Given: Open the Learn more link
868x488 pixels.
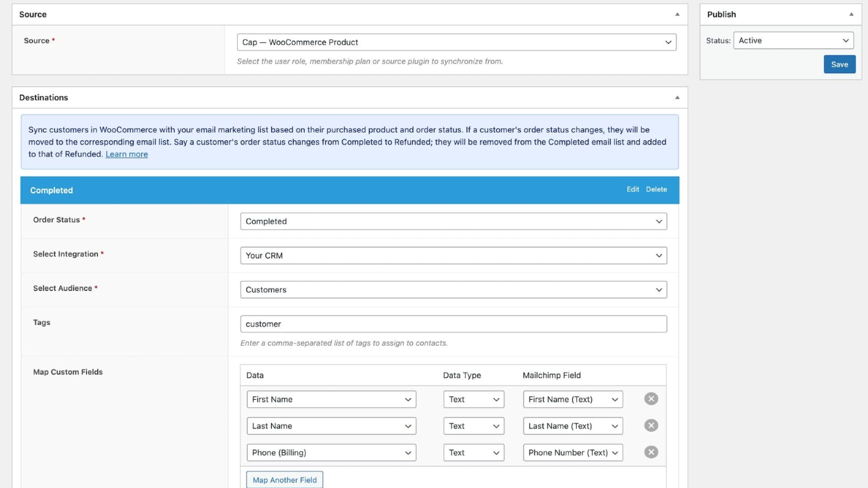Looking at the screenshot, I should coord(126,155).
